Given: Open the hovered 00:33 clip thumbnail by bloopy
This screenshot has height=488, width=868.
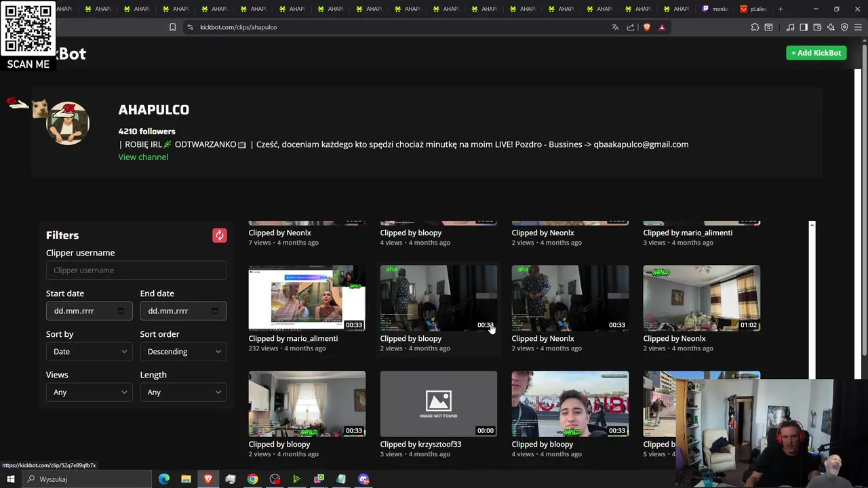Looking at the screenshot, I should [438, 298].
